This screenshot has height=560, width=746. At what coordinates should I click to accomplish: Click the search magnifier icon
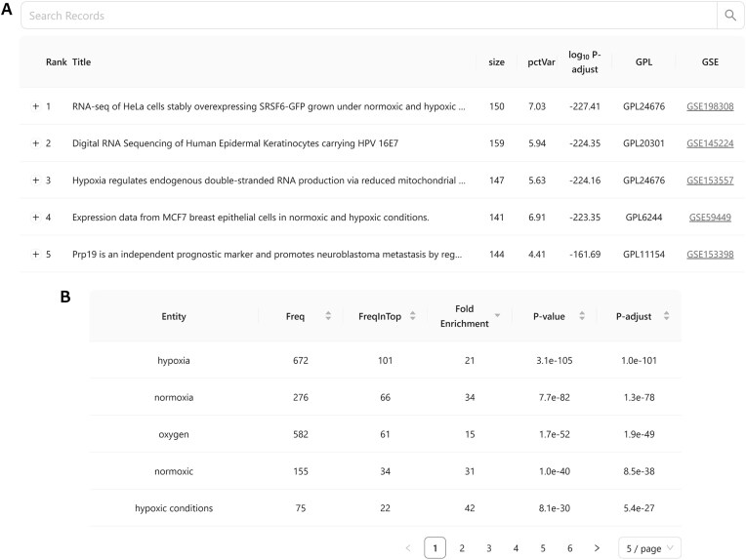[729, 16]
